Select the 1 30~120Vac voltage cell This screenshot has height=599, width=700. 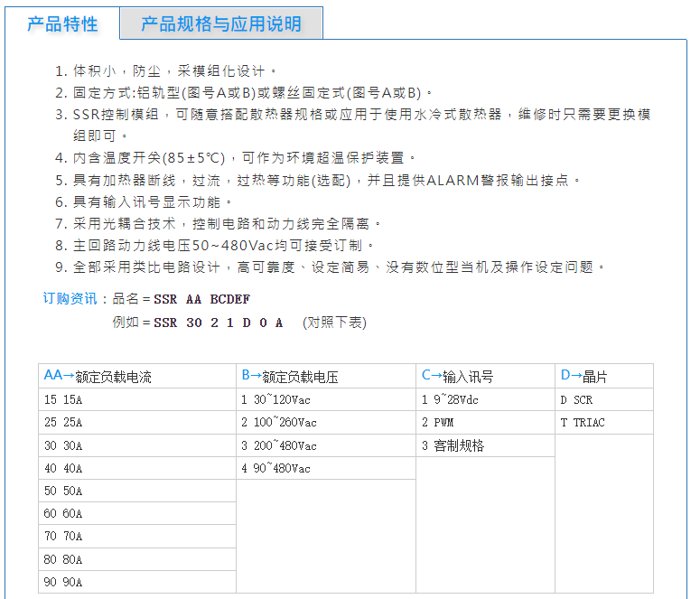326,399
